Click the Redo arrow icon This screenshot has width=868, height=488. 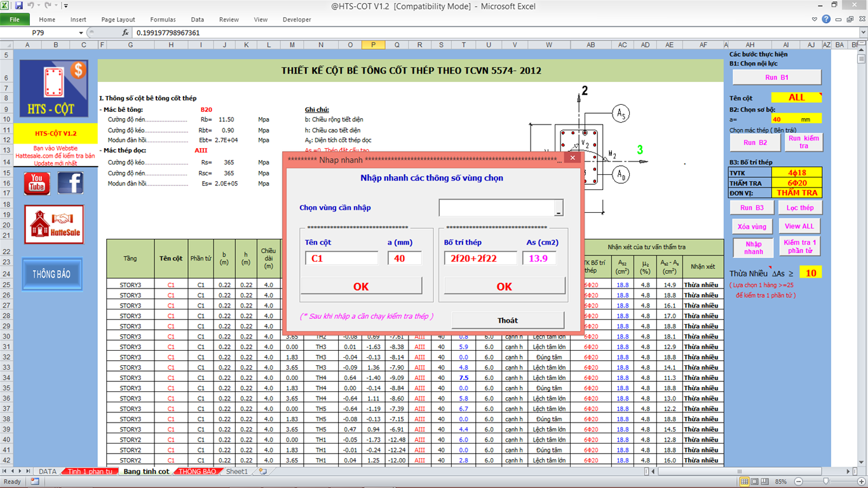(48, 6)
